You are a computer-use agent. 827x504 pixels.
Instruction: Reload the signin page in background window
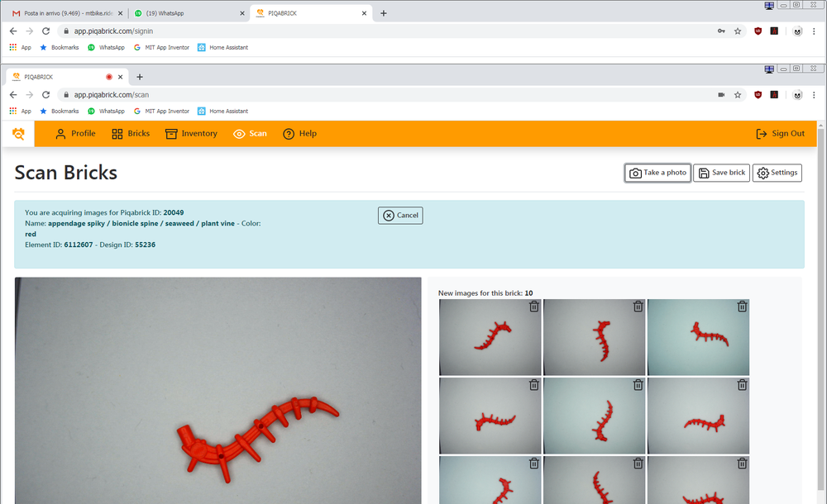pyautogui.click(x=45, y=31)
